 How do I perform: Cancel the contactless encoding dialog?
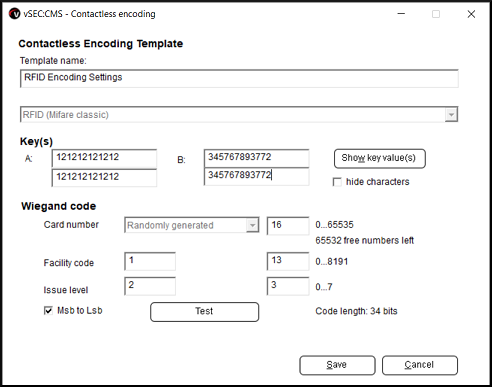click(420, 365)
